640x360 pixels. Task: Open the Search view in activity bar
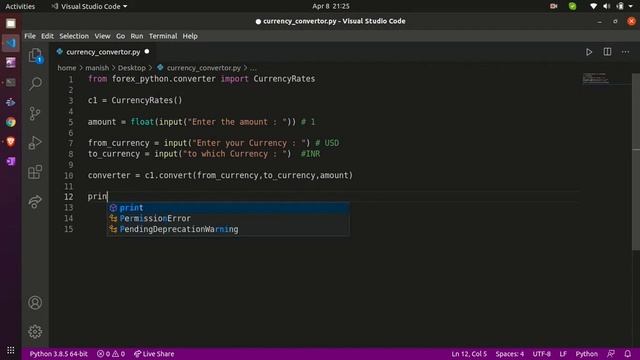[x=35, y=84]
